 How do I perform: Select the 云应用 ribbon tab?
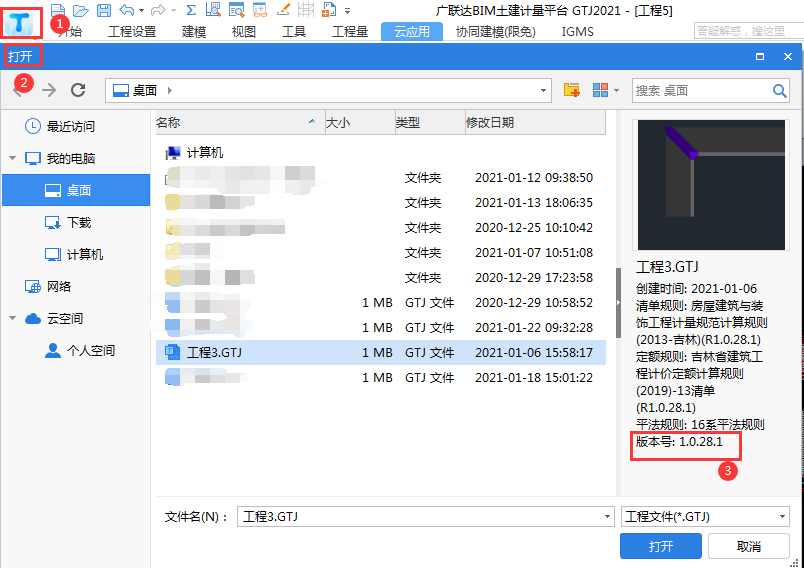pyautogui.click(x=412, y=32)
